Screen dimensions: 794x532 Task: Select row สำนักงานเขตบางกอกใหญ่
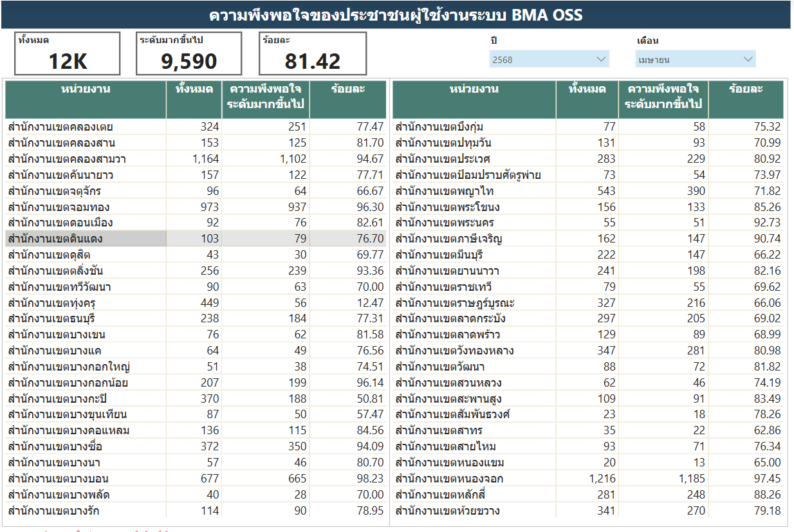196,367
